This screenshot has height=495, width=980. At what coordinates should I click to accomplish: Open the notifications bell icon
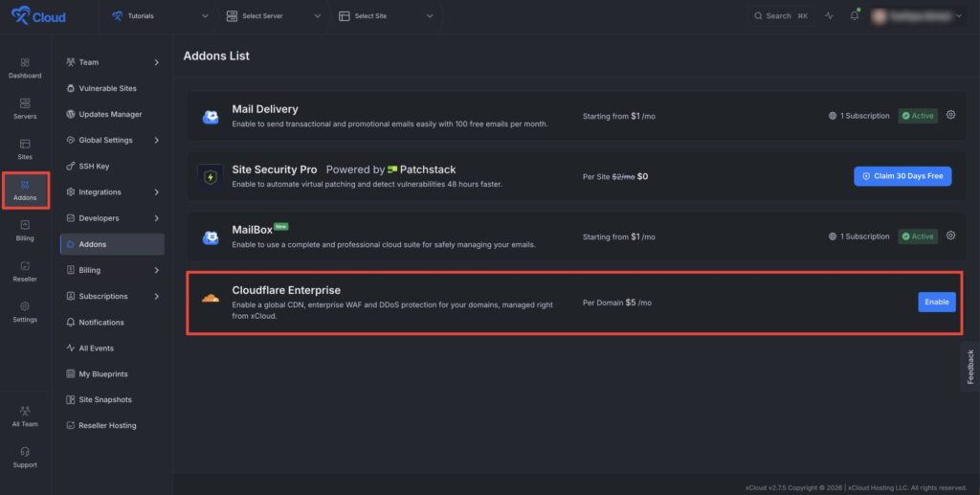coord(855,15)
